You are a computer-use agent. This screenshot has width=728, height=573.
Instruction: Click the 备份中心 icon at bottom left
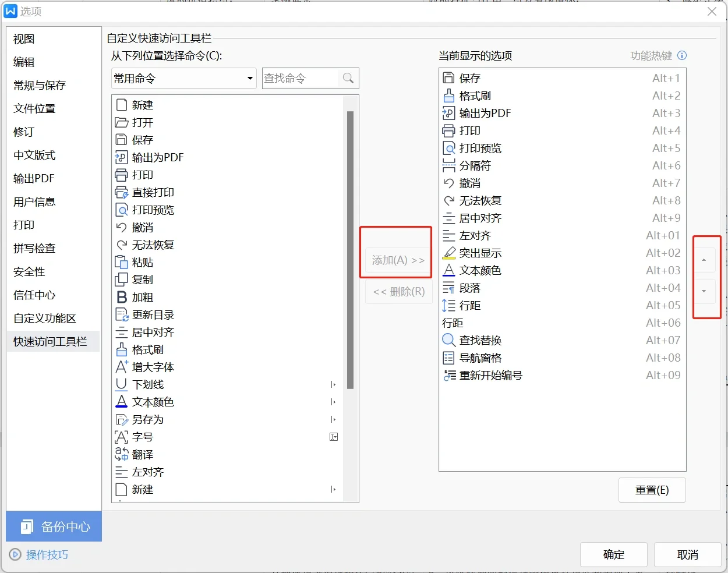pyautogui.click(x=27, y=526)
